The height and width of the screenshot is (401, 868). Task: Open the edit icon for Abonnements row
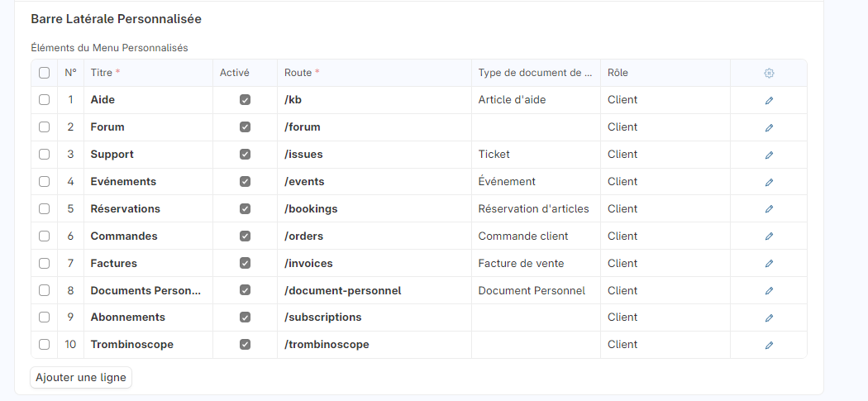[769, 317]
